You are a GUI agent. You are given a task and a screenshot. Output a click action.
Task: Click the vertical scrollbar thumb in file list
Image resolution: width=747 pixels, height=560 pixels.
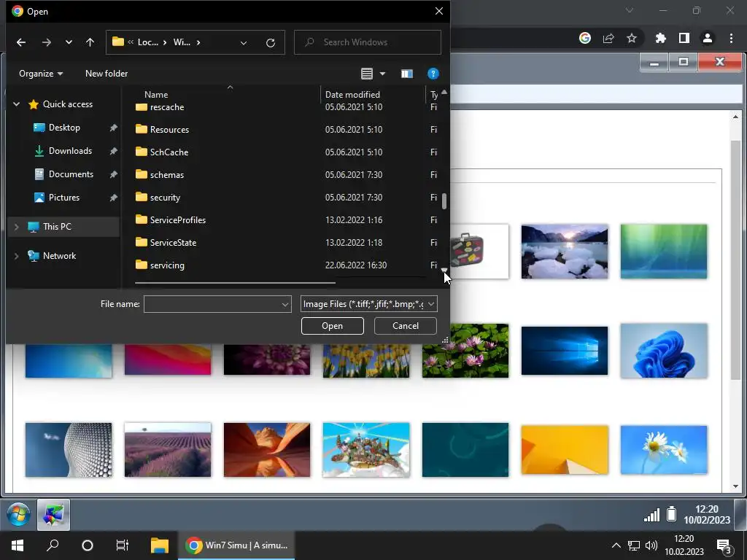click(x=444, y=201)
